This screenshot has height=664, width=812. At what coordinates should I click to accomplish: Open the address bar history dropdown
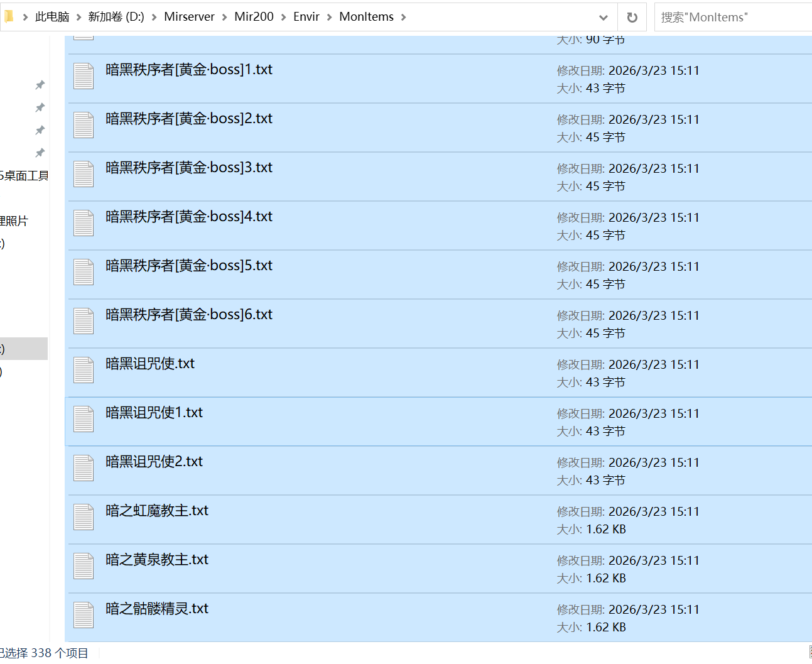click(x=604, y=18)
